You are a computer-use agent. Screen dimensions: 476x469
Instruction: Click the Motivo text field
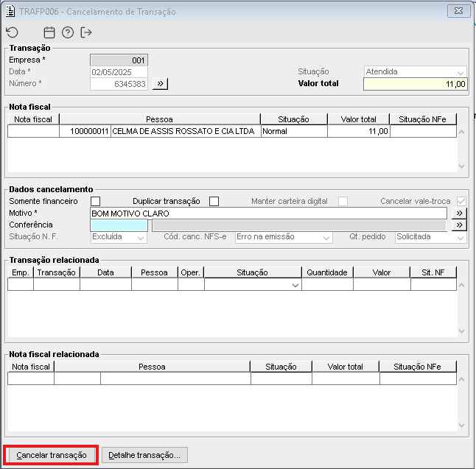[267, 214]
